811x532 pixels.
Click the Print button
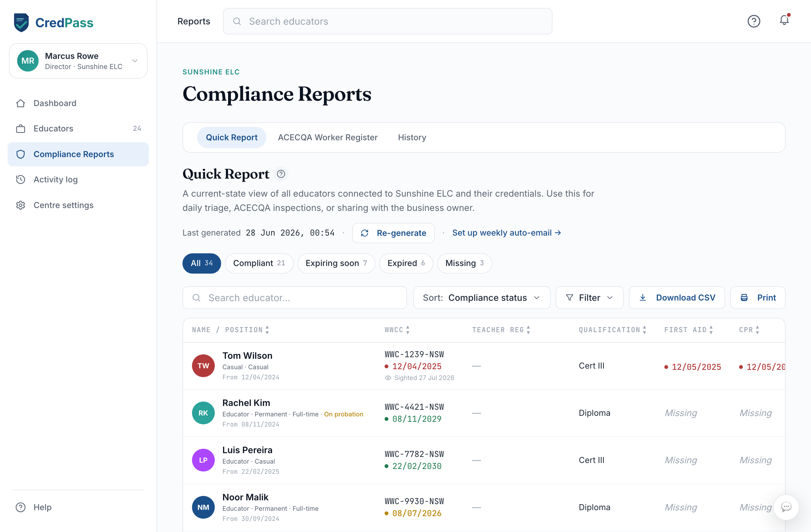click(758, 298)
